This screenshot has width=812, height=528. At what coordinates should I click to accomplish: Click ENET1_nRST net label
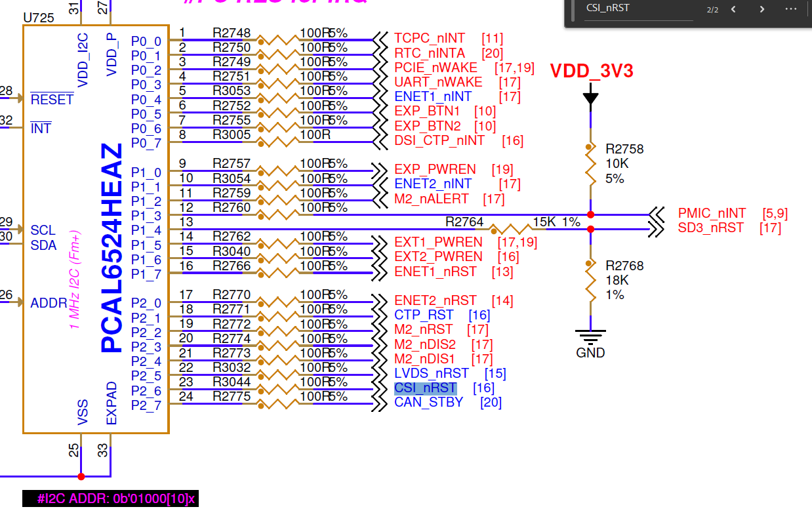[x=436, y=272]
